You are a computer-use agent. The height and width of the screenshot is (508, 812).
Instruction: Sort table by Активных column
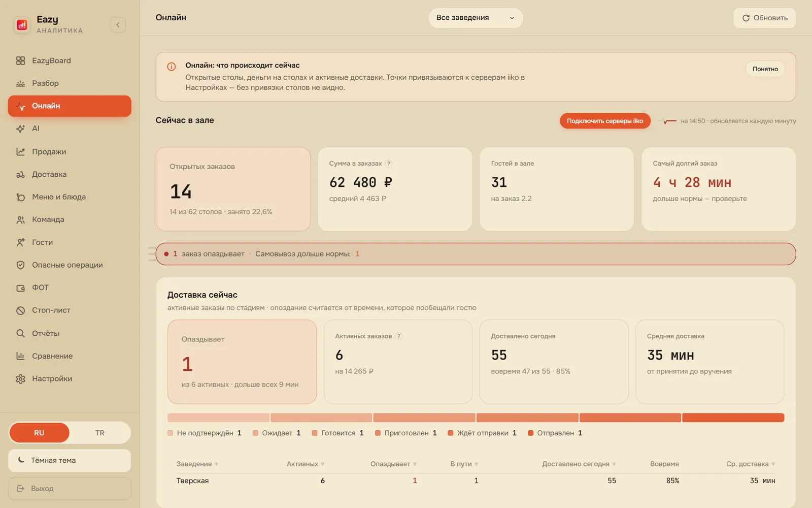tap(306, 464)
